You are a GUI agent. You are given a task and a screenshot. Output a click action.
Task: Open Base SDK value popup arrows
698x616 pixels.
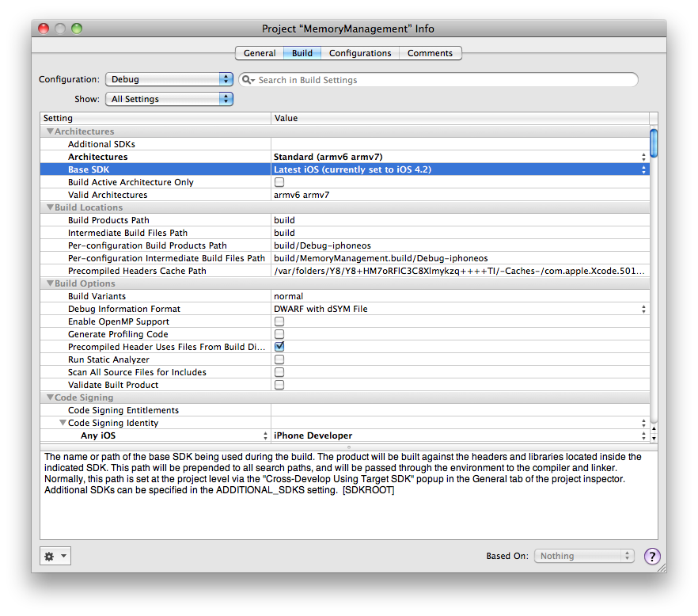[643, 169]
